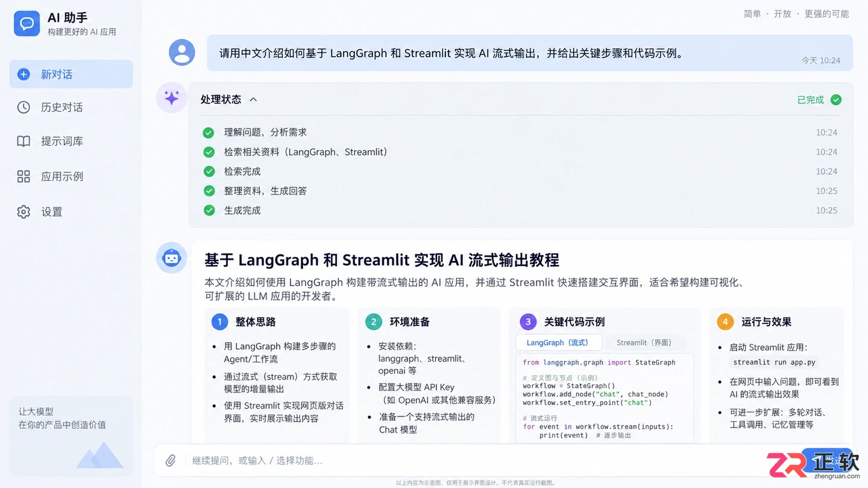Open 历史对话 via its clock icon
Viewport: 868px width, 488px height.
point(24,107)
